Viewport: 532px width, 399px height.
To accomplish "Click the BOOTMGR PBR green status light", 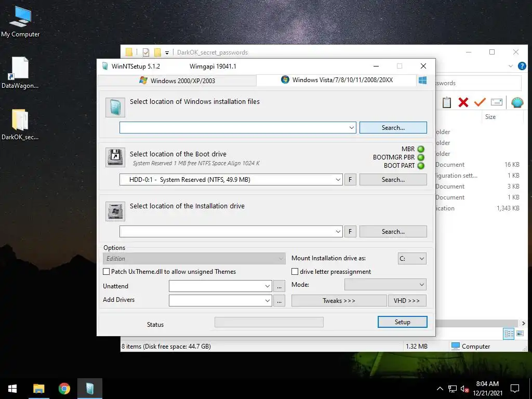I will 421,157.
